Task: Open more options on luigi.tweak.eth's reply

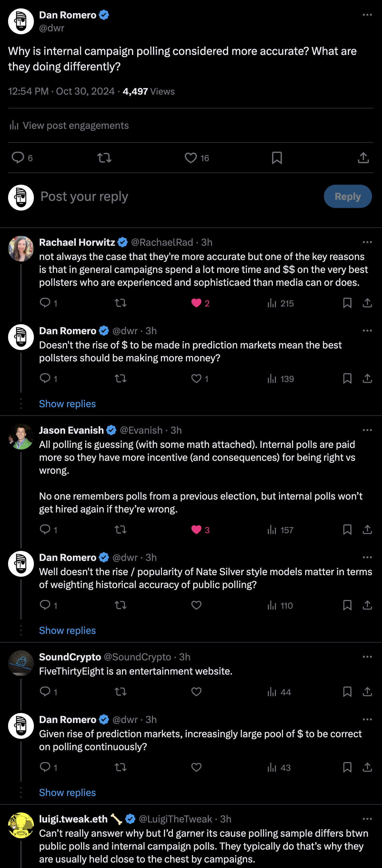Action: click(367, 819)
